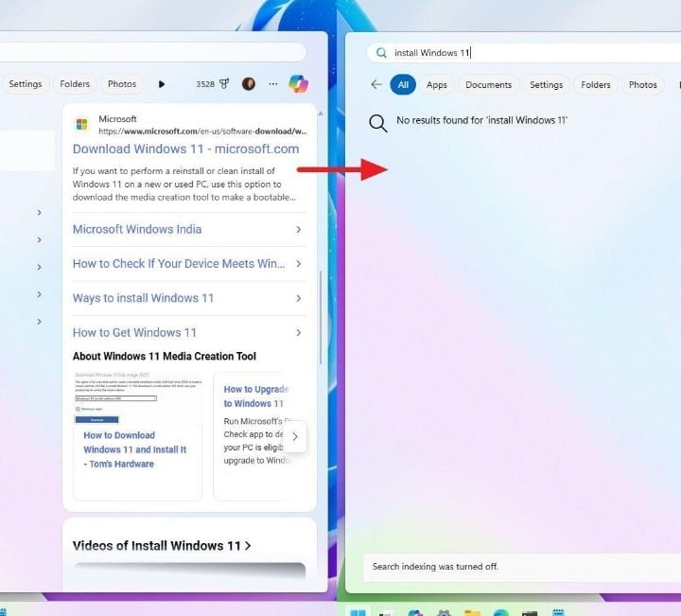The image size is (681, 616).
Task: Select the Photos filter in left panel
Action: [122, 84]
